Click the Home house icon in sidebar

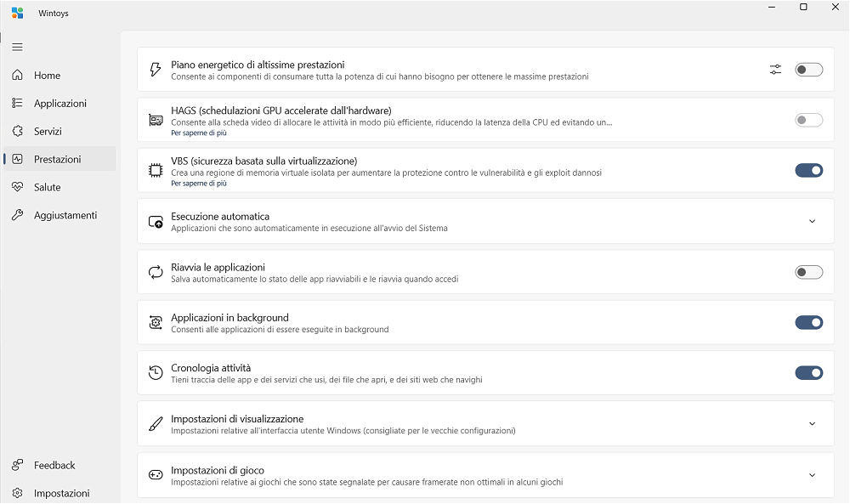pos(17,76)
